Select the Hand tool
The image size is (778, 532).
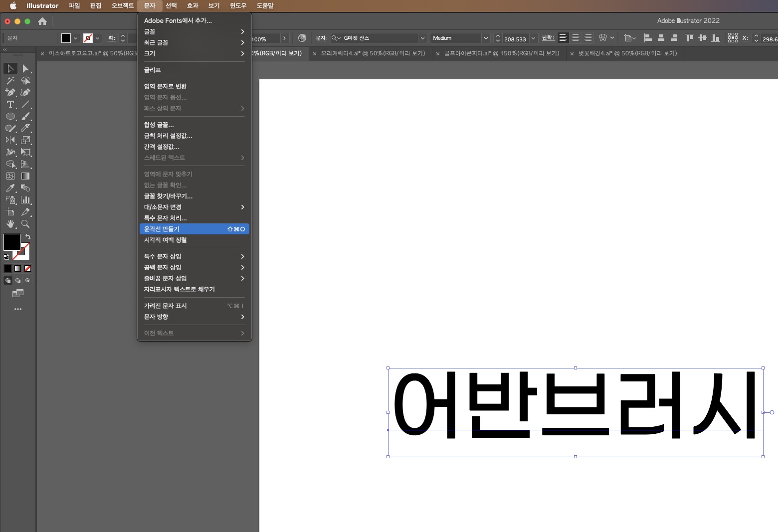[10, 224]
